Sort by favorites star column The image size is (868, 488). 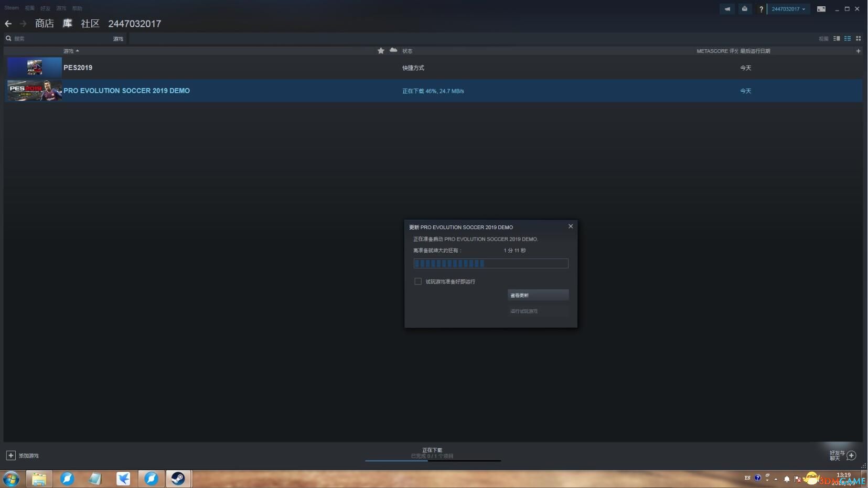point(381,50)
